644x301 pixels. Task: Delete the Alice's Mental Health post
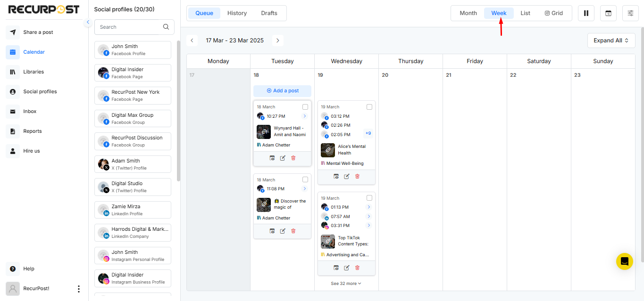(357, 176)
